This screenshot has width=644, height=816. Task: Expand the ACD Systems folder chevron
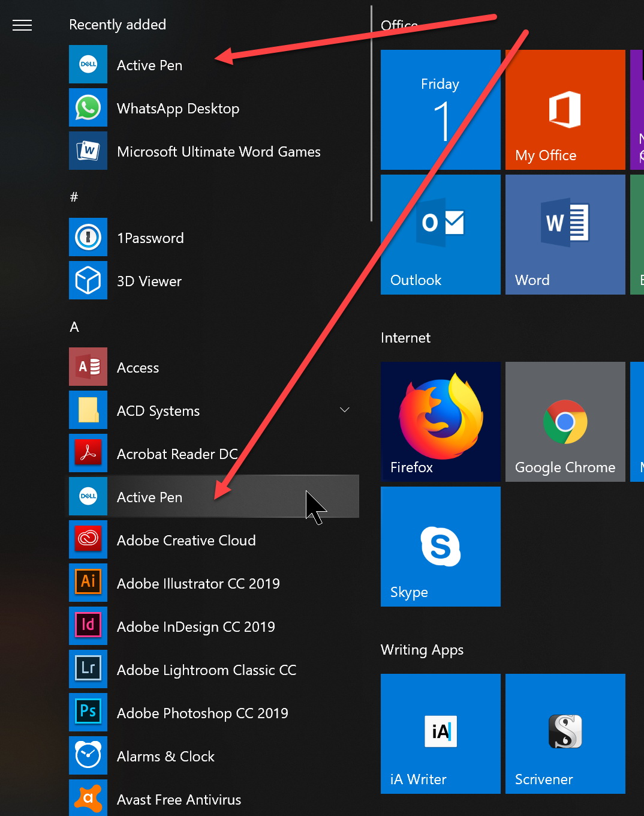pyautogui.click(x=345, y=410)
